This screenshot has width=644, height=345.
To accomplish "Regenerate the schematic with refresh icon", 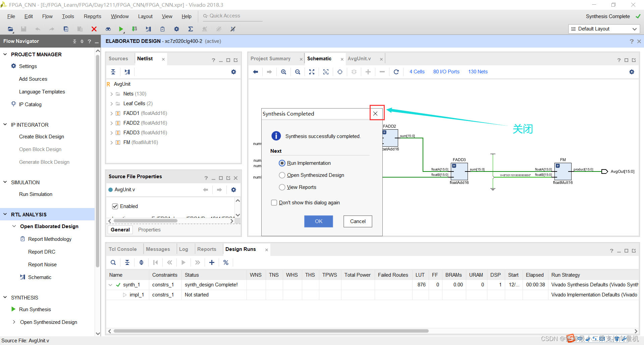I will pyautogui.click(x=396, y=72).
